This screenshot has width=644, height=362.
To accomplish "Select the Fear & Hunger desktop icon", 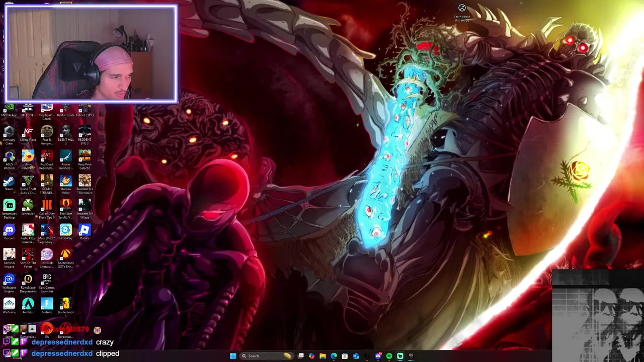I will click(47, 135).
